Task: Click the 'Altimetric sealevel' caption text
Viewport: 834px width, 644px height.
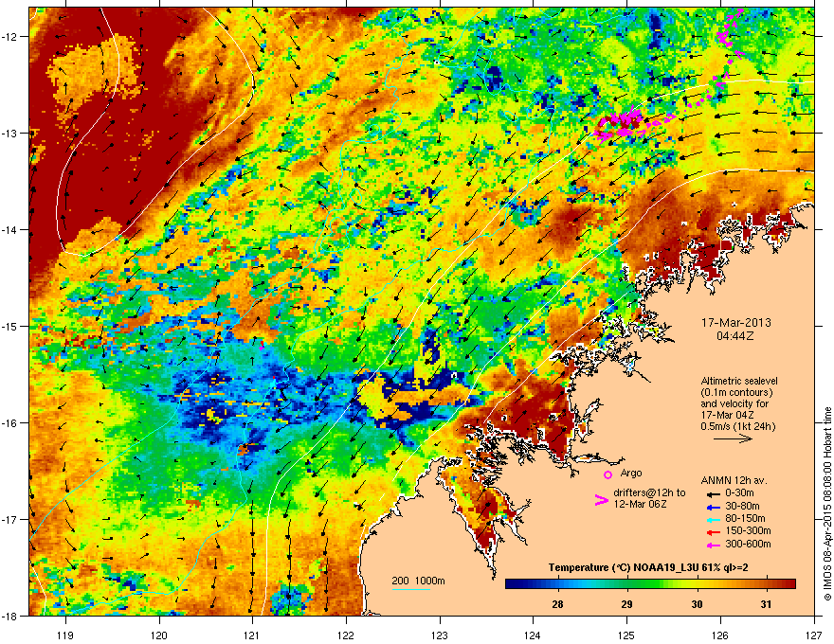Action: 739,381
